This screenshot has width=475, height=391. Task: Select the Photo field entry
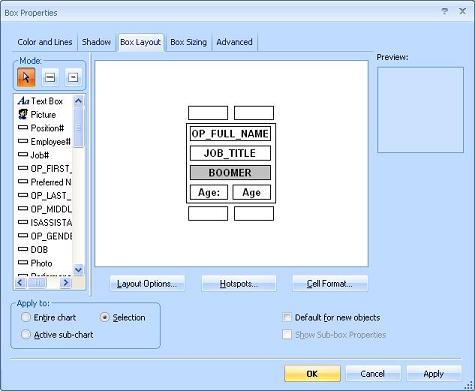(x=35, y=263)
